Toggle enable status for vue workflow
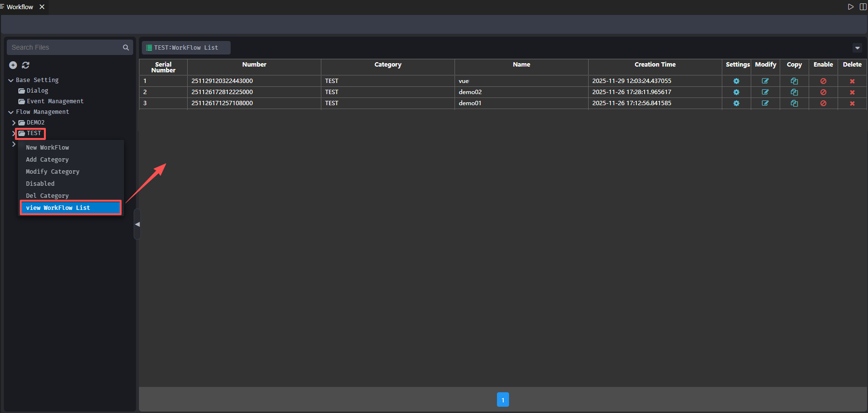The height and width of the screenshot is (413, 868). tap(823, 81)
